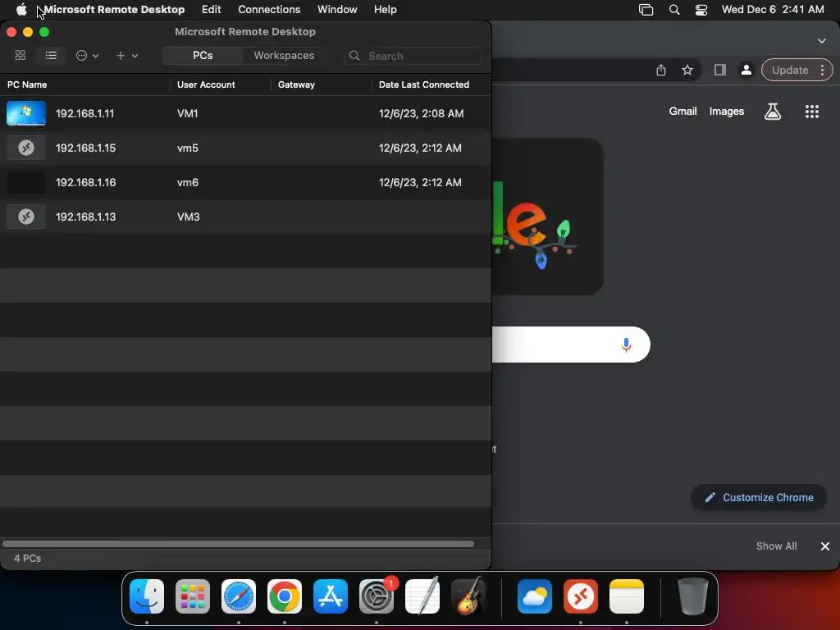Open the Images link in Chrome
840x630 pixels.
click(x=727, y=111)
